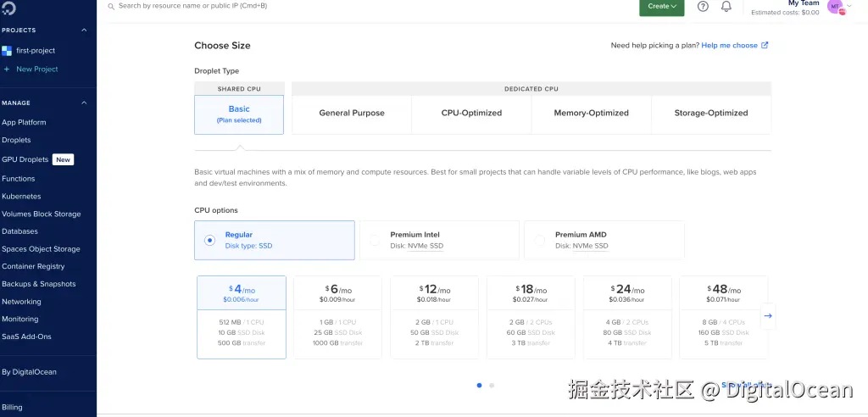This screenshot has width=868, height=417.
Task: Open Kubernetes in the sidebar
Action: click(21, 197)
